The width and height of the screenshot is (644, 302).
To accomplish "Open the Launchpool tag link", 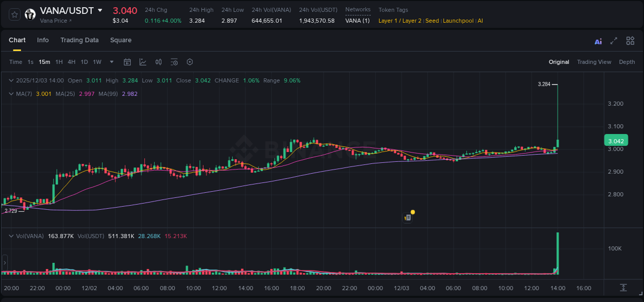I will [x=458, y=21].
